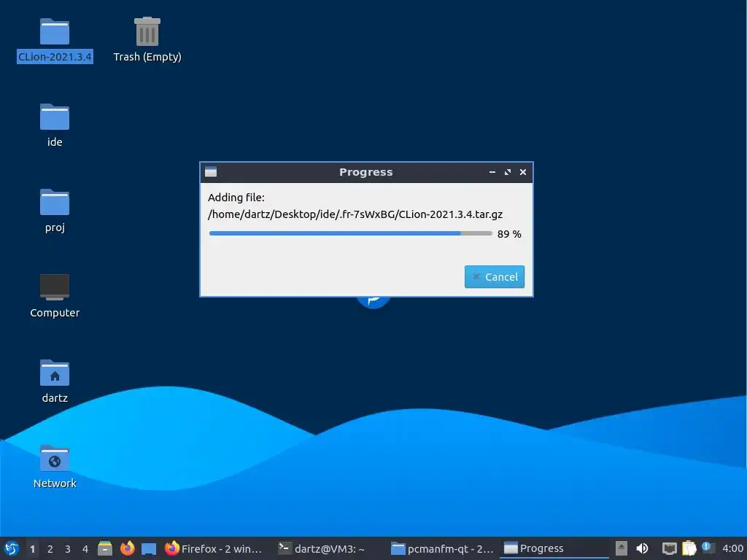Click the 'Progress' title bar text
Screen dimensions: 747x560
(x=366, y=172)
